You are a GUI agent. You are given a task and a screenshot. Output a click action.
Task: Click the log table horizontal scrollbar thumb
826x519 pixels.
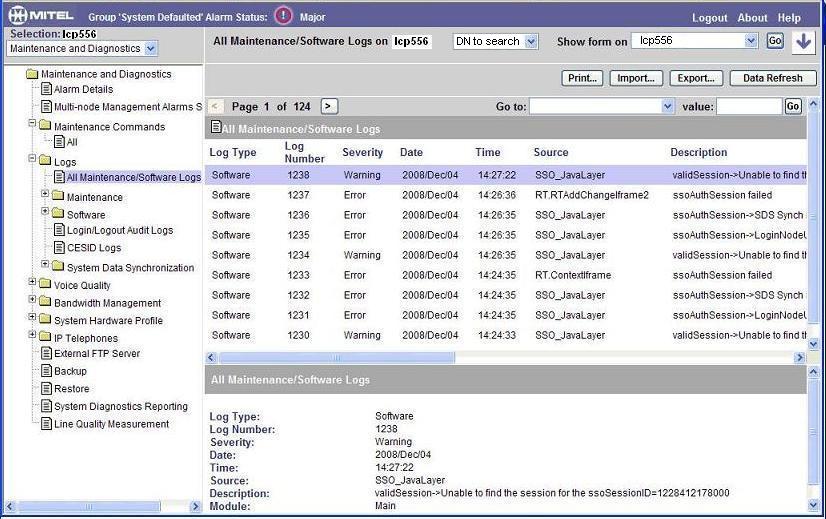pos(337,358)
